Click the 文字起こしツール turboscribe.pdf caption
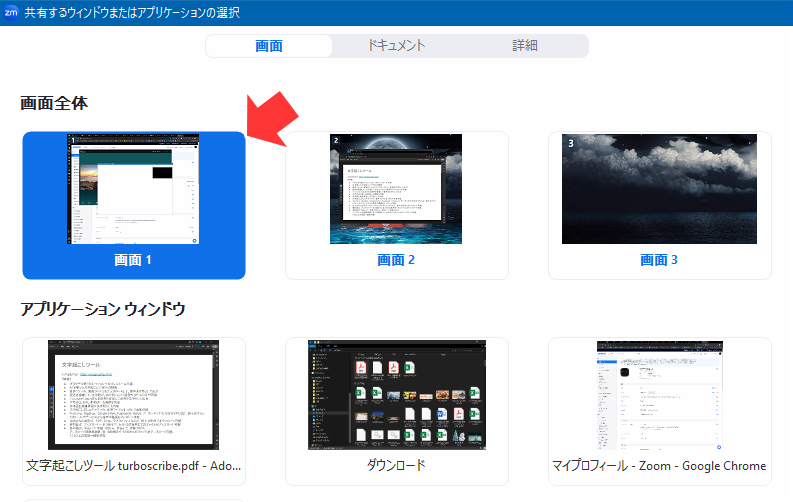 click(134, 466)
